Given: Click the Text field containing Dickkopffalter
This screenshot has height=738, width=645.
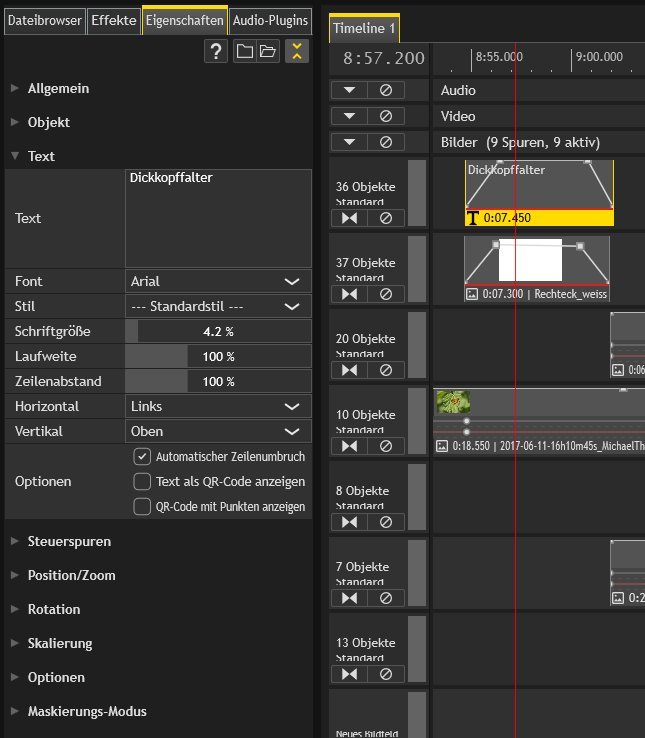Looking at the screenshot, I should click(218, 218).
